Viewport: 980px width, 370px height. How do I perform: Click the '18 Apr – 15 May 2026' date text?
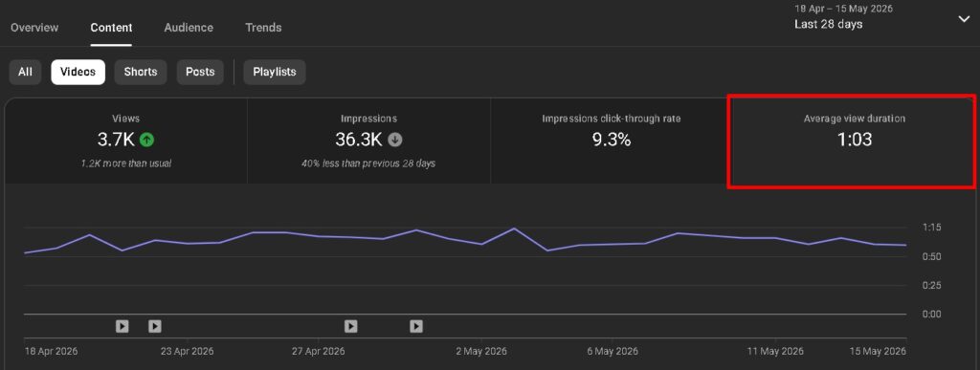[844, 9]
